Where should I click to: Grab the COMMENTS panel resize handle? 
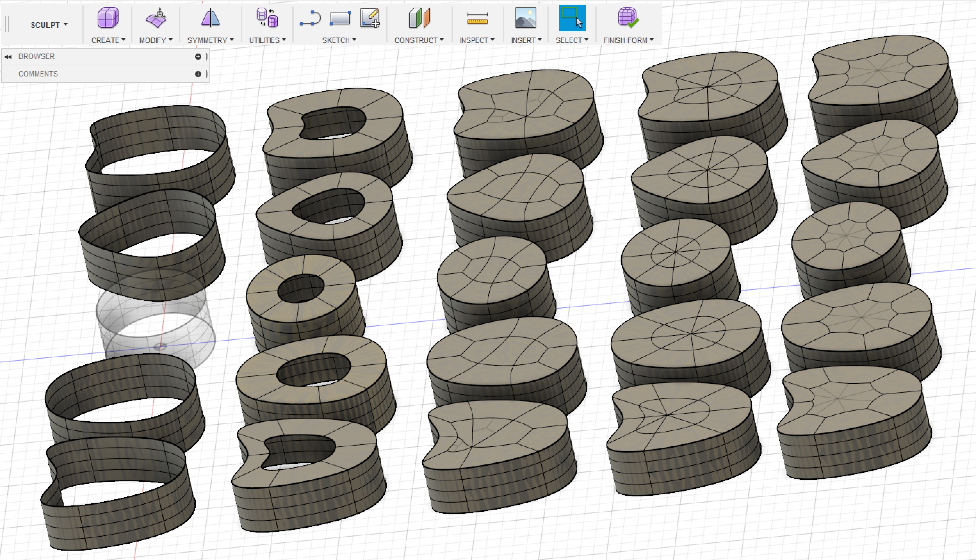207,74
